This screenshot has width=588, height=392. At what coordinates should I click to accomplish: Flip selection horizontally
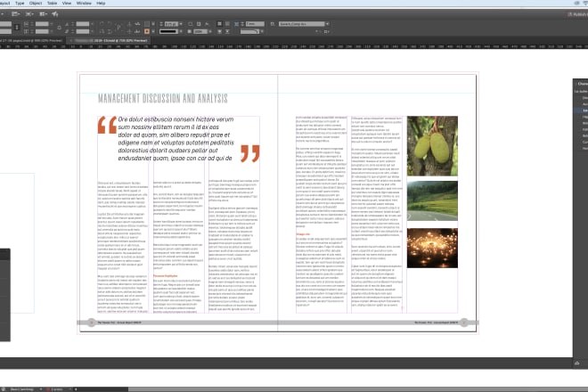pos(102,31)
